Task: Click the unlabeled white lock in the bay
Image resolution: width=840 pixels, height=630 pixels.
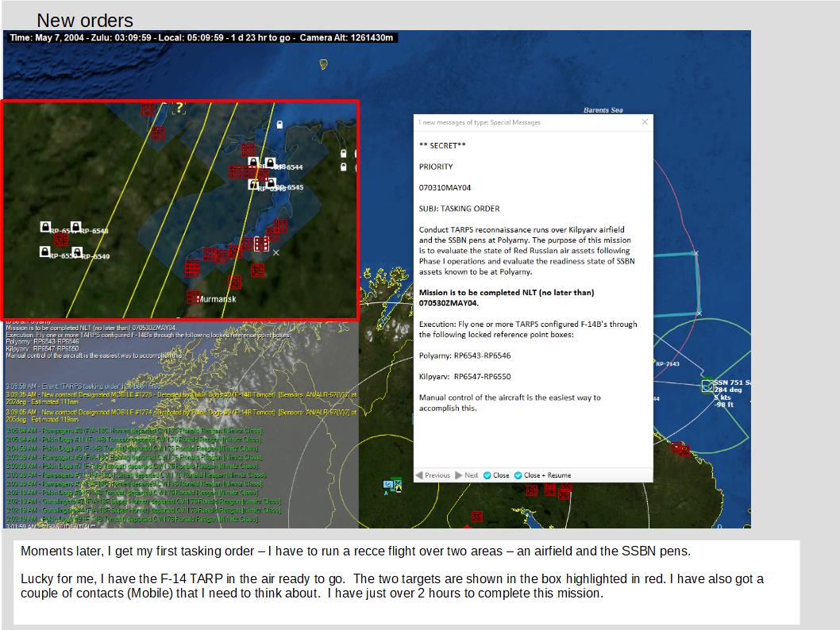Action: point(279,125)
